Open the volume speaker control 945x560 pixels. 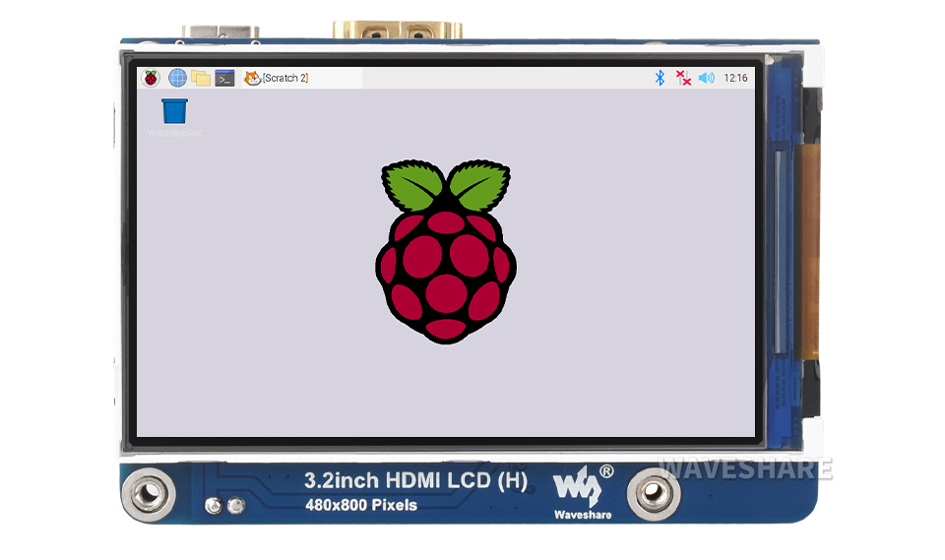click(x=706, y=78)
